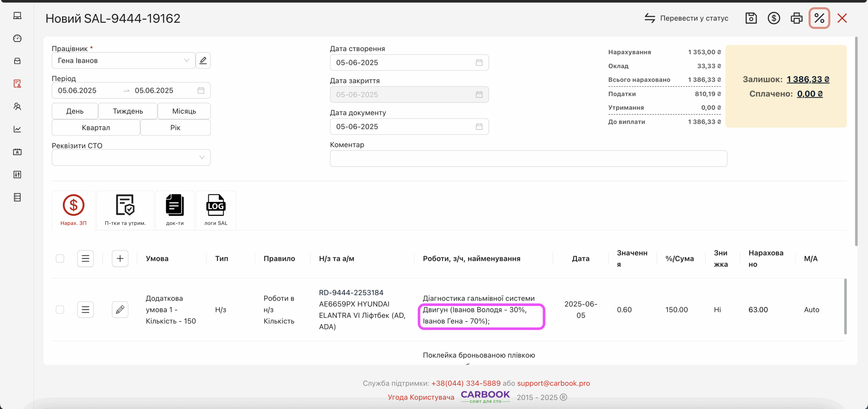
Task: Tick the select-all checkbox in table header
Action: point(60,259)
